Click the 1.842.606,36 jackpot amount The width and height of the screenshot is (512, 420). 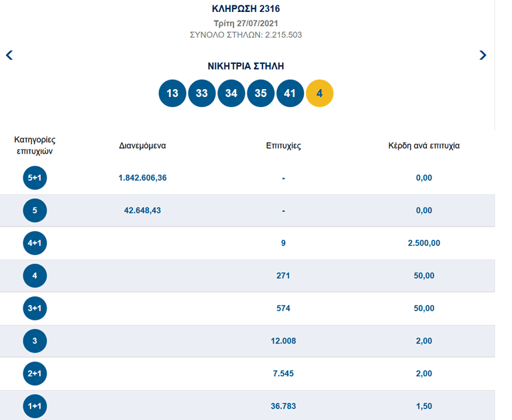[142, 177]
